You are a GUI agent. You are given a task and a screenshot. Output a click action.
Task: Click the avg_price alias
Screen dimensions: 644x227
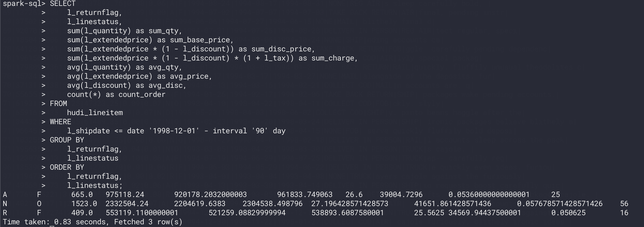tap(189, 77)
